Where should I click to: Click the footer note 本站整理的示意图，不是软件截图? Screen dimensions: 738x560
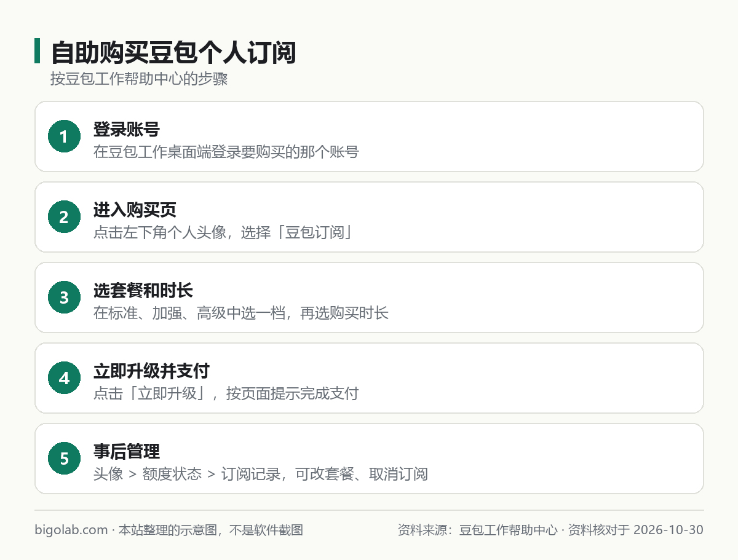click(x=210, y=530)
